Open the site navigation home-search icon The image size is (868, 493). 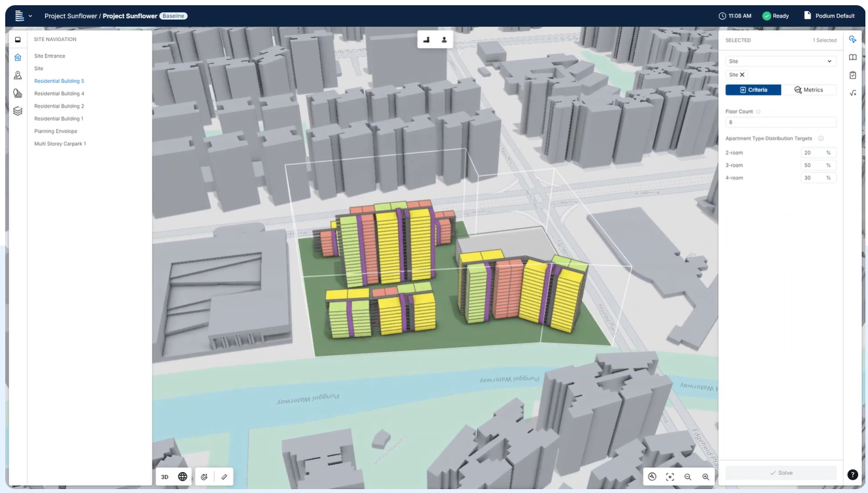(x=18, y=57)
